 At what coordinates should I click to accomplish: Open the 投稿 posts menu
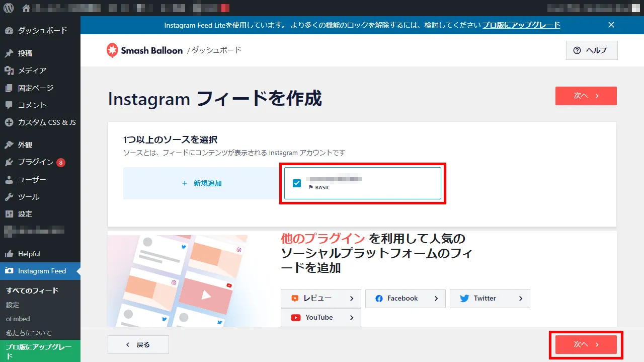[25, 53]
